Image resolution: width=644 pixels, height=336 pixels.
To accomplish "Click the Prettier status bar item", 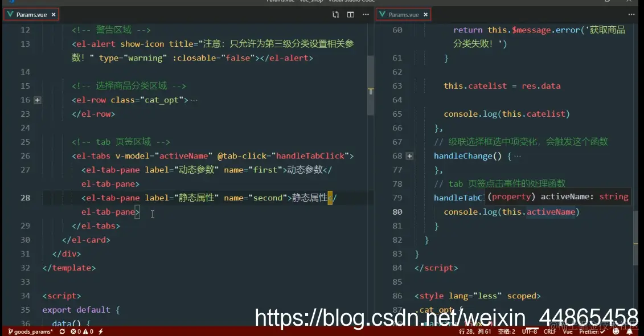I will coord(592,331).
